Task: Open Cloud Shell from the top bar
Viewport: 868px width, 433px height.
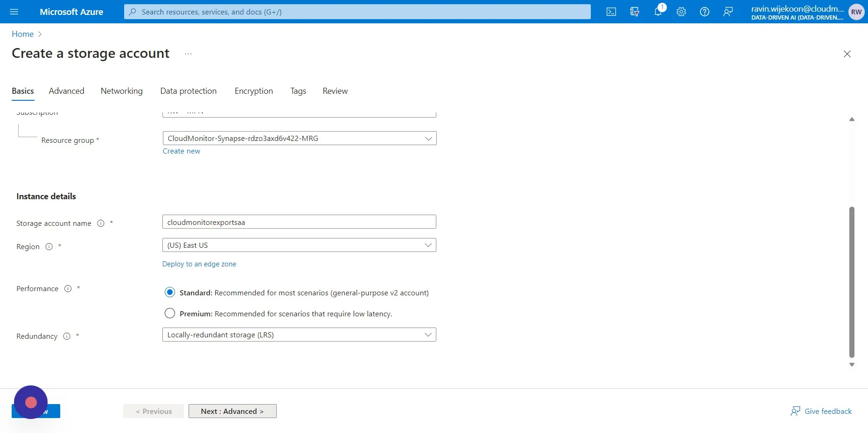Action: pyautogui.click(x=611, y=12)
